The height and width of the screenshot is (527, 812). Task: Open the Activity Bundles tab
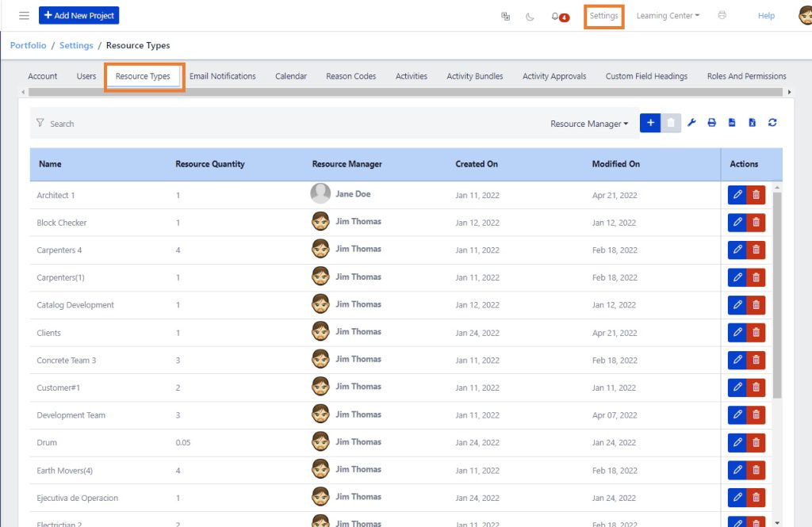pos(475,76)
